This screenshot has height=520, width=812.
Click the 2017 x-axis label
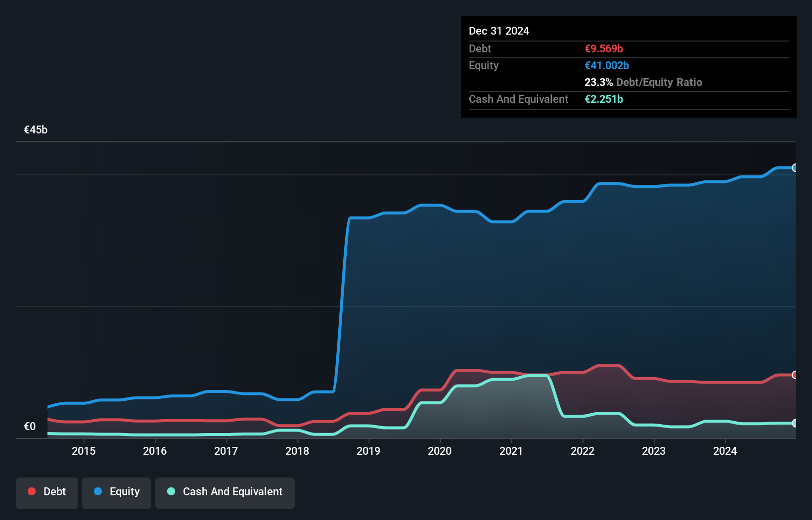(226, 451)
